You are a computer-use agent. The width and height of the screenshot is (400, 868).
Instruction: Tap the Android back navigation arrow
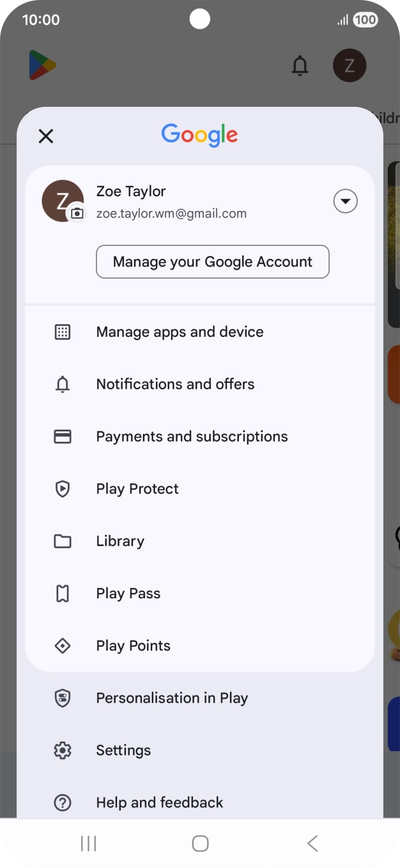312,844
